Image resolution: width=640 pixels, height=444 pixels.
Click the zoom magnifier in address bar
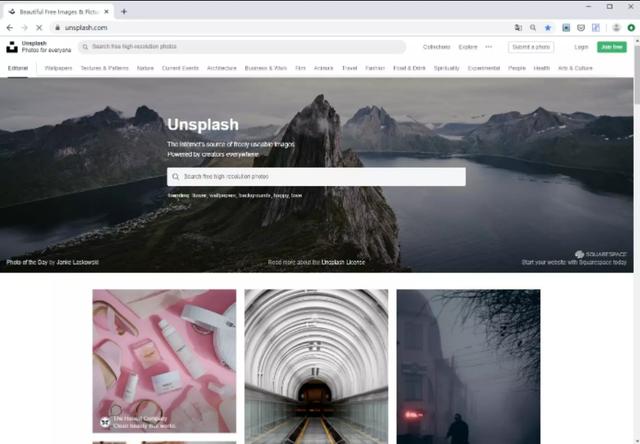pos(533,28)
